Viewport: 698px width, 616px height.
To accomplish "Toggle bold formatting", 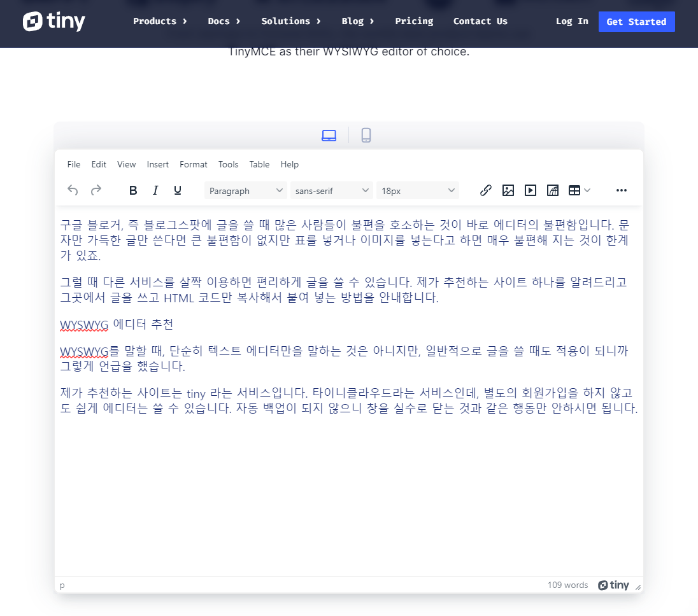I will [x=132, y=190].
